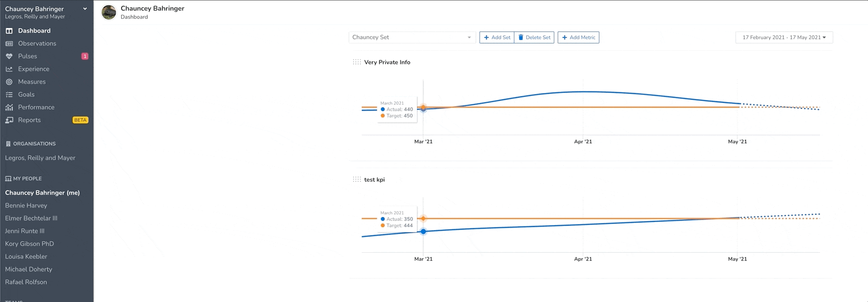Click the blue Actual point on Very Private Info chart
Image resolution: width=868 pixels, height=302 pixels.
coord(423,109)
